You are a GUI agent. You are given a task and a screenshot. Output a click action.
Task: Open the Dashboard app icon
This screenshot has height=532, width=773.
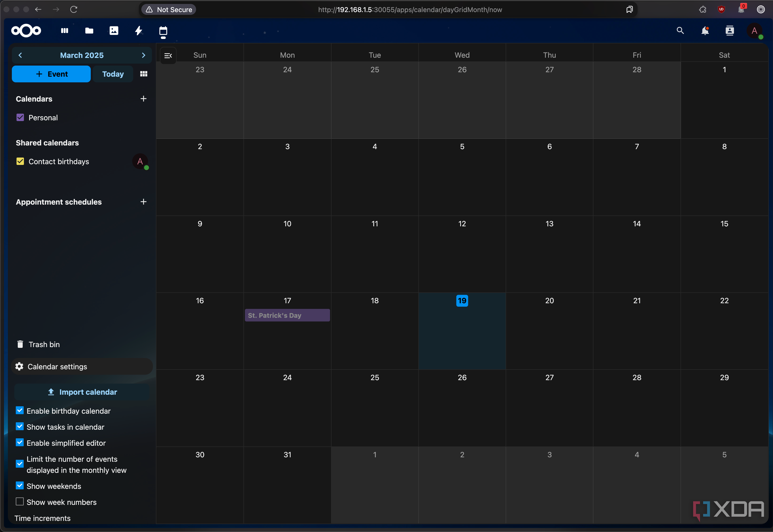65,31
